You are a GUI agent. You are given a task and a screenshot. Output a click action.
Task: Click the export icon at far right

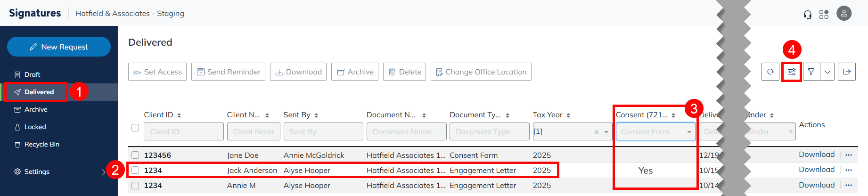pos(846,72)
